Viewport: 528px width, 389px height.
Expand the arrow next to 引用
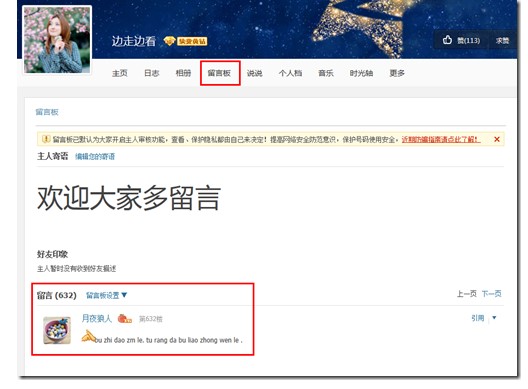(x=494, y=318)
